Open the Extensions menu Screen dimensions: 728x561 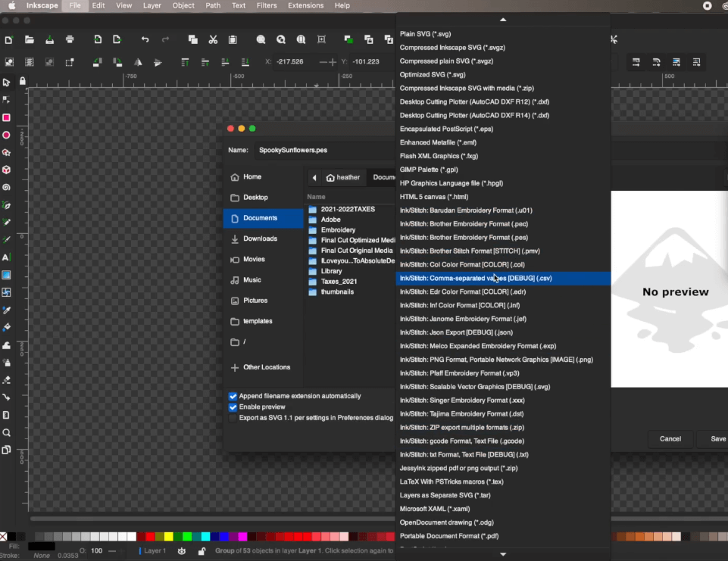pos(305,5)
